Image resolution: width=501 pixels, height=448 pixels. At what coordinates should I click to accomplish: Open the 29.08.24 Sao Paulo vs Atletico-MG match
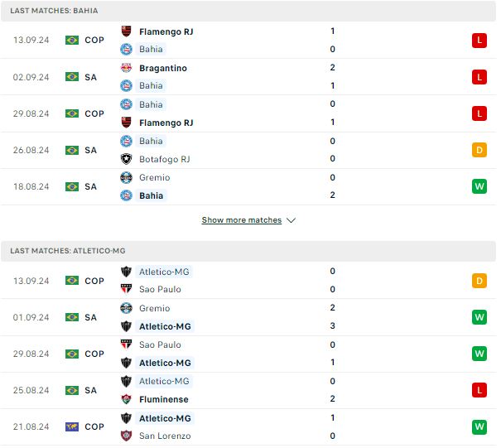click(248, 354)
